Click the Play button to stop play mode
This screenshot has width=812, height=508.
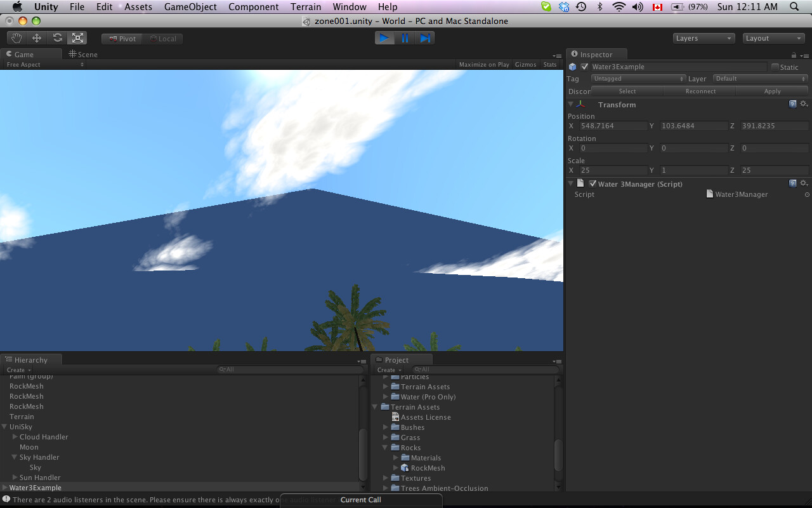click(x=384, y=37)
